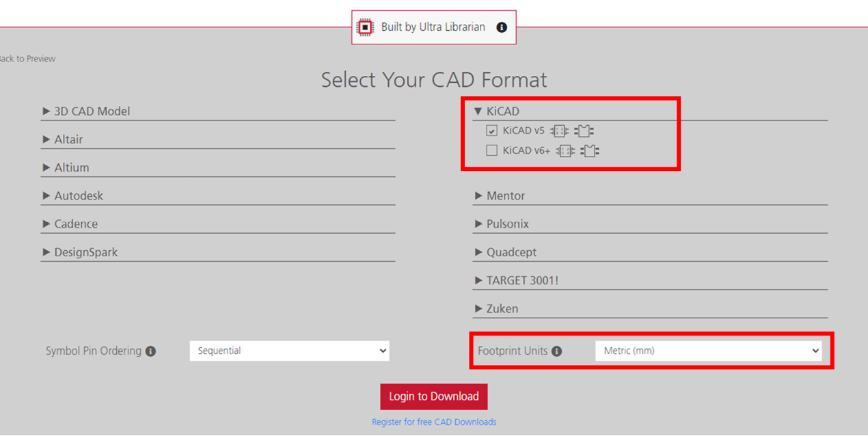Show Symbol Pin Ordering info tooltip icon
The image size is (868, 436).
150,351
